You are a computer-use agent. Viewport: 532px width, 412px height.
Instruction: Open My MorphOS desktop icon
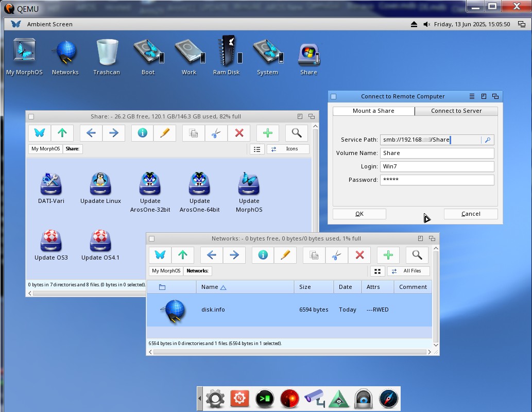coord(24,56)
